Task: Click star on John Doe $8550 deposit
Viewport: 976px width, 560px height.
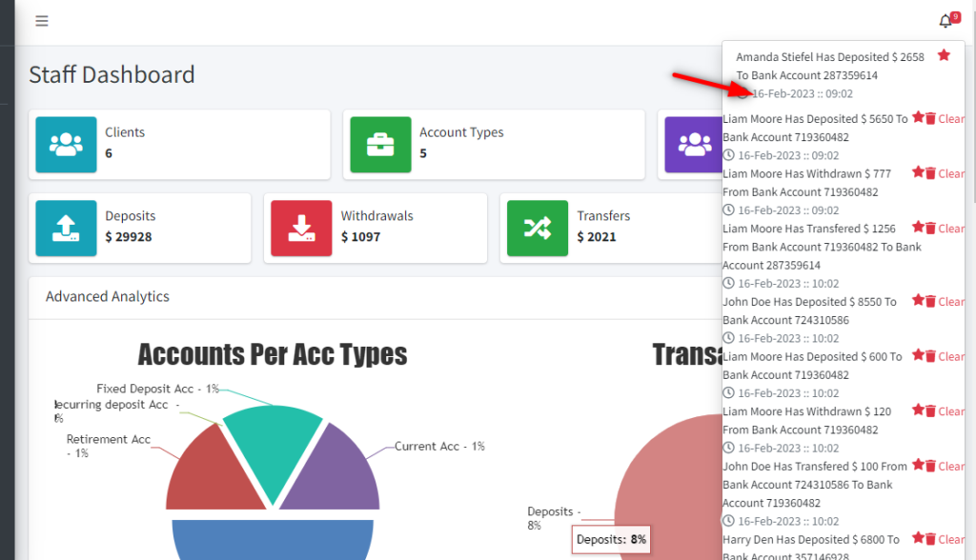Action: click(x=918, y=300)
